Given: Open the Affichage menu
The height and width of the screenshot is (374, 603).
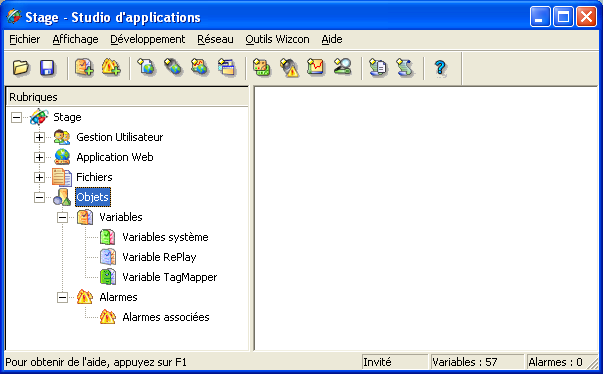Looking at the screenshot, I should [x=75, y=39].
